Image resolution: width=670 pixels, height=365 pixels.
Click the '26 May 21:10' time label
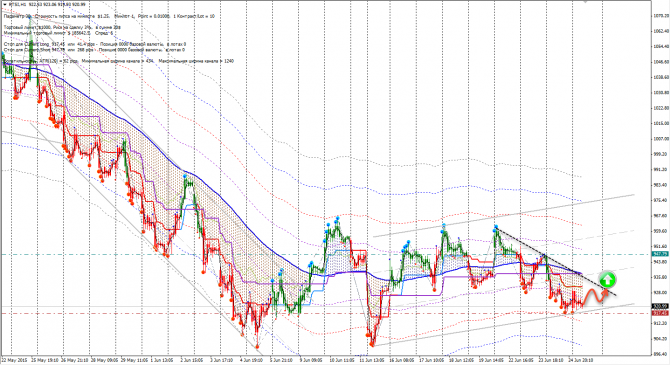tap(74, 360)
